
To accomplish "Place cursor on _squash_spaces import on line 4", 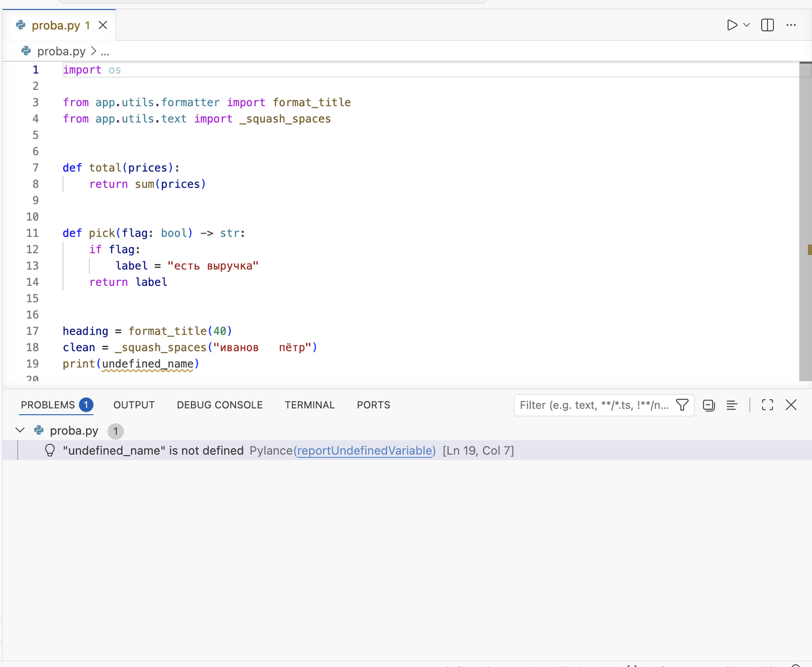I will [x=285, y=118].
